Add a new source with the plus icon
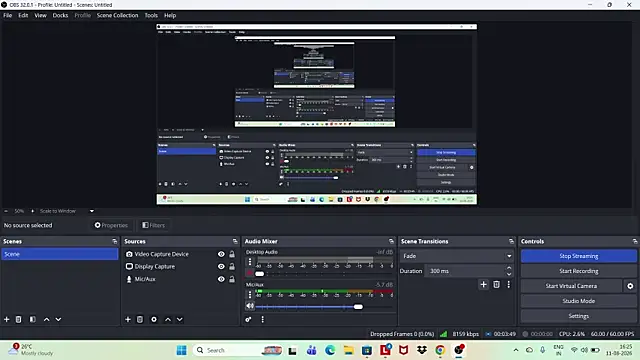This screenshot has height=360, width=640. (x=128, y=319)
